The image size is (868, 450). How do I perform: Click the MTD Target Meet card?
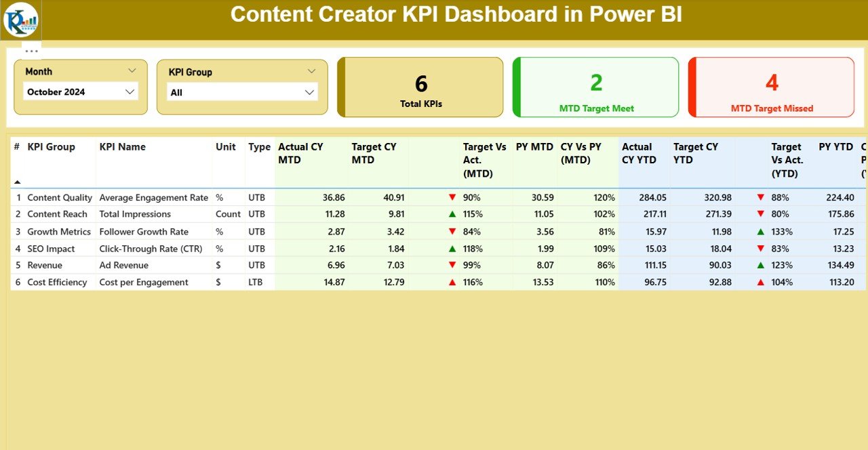pos(596,87)
